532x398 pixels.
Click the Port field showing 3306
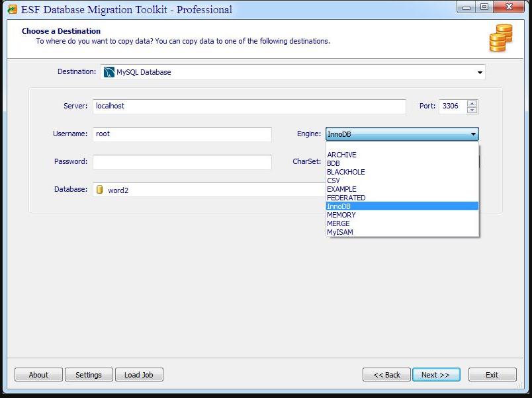click(453, 106)
